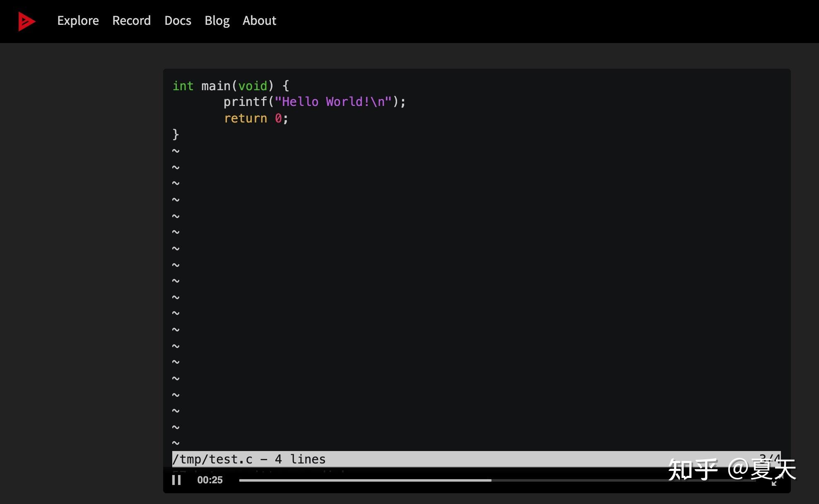Click the red asciinema logo
This screenshot has width=819, height=504.
26,21
